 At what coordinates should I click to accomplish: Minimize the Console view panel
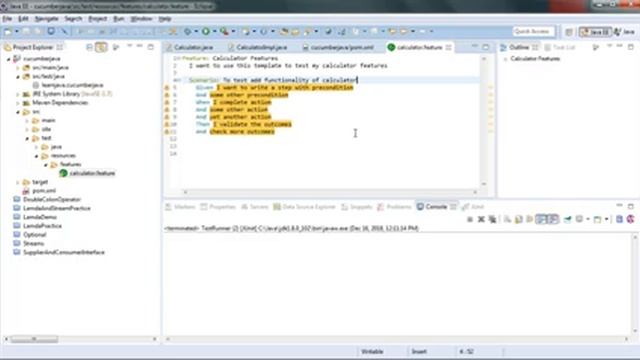click(x=620, y=206)
